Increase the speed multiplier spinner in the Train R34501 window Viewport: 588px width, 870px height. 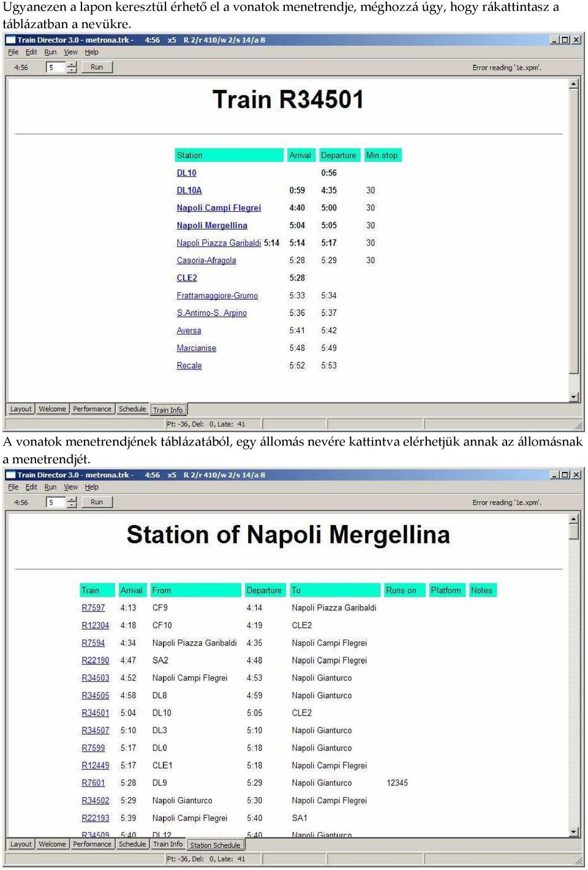[72, 64]
